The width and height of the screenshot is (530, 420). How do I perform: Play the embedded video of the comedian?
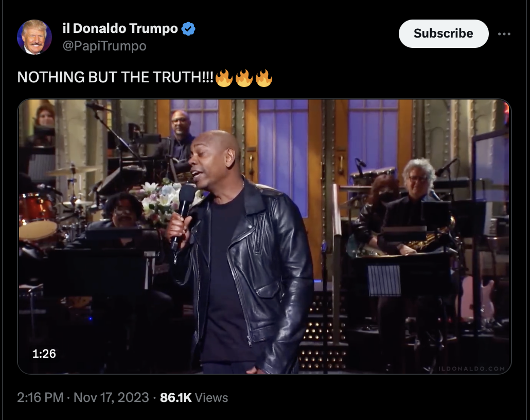(x=264, y=236)
